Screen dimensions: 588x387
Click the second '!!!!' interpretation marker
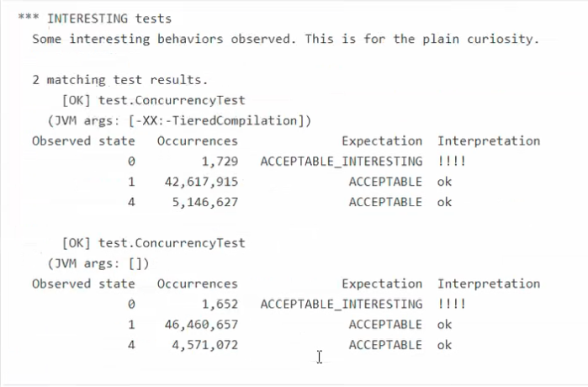coord(452,304)
